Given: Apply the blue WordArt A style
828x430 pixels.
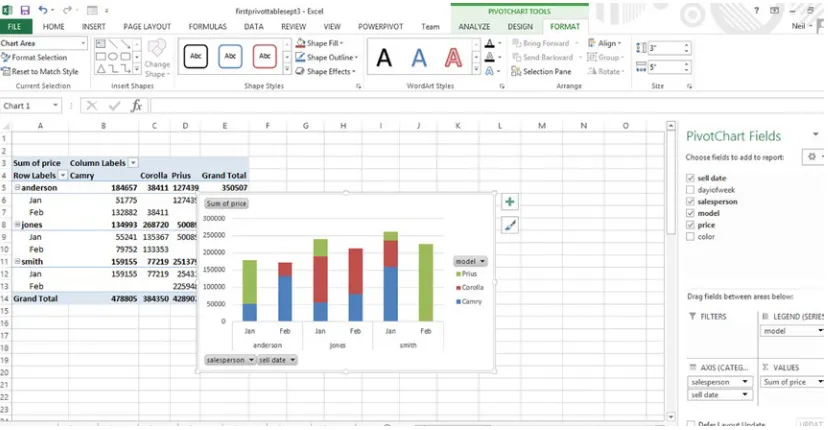Looking at the screenshot, I should coord(419,58).
